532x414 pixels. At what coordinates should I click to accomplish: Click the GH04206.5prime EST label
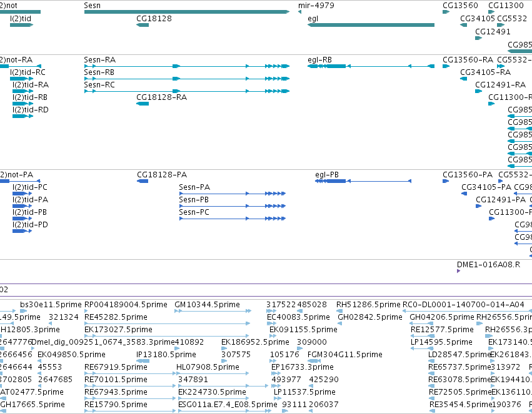pyautogui.click(x=442, y=317)
